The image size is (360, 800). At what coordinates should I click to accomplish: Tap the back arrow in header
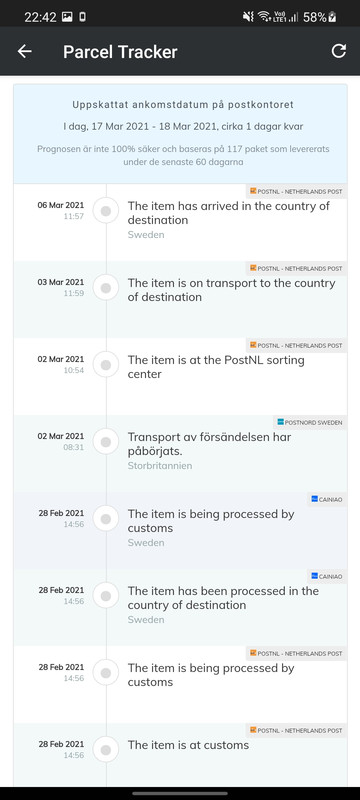[x=24, y=51]
